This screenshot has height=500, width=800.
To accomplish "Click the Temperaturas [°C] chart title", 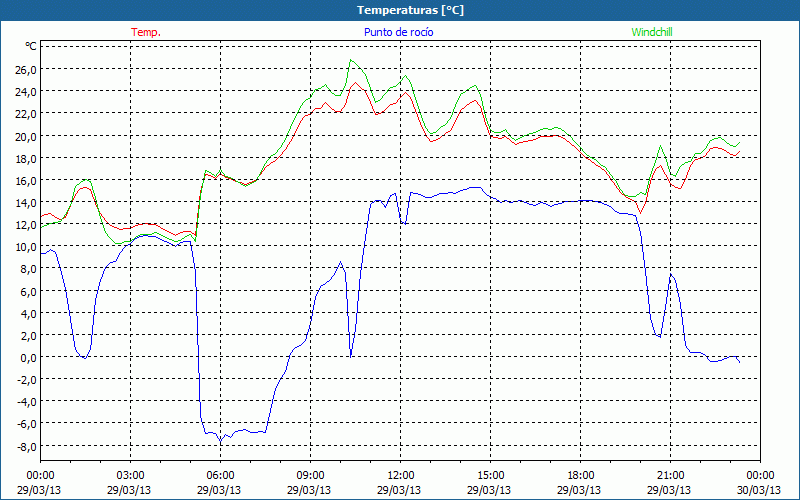I will click(410, 10).
